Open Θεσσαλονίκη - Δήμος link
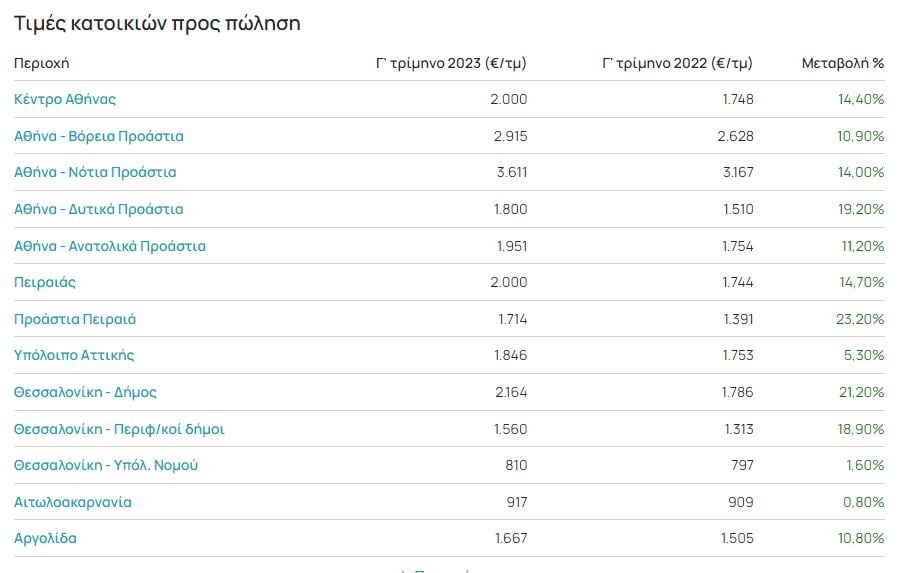904x573 pixels. [85, 392]
